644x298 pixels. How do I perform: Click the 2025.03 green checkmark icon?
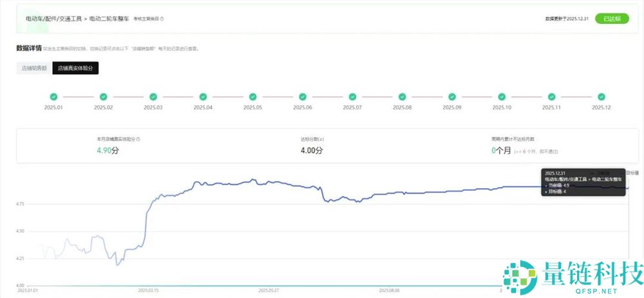(x=153, y=97)
